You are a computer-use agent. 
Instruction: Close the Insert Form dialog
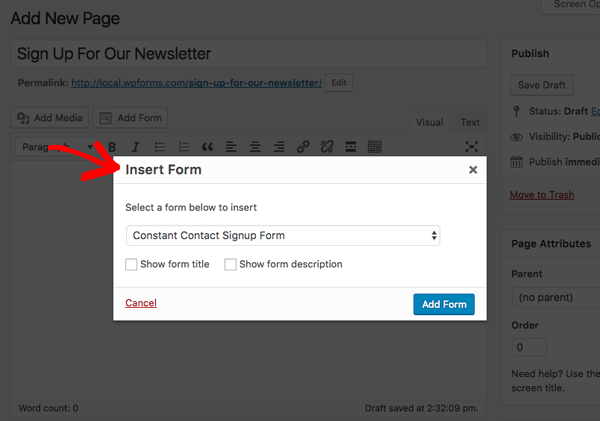tap(473, 170)
